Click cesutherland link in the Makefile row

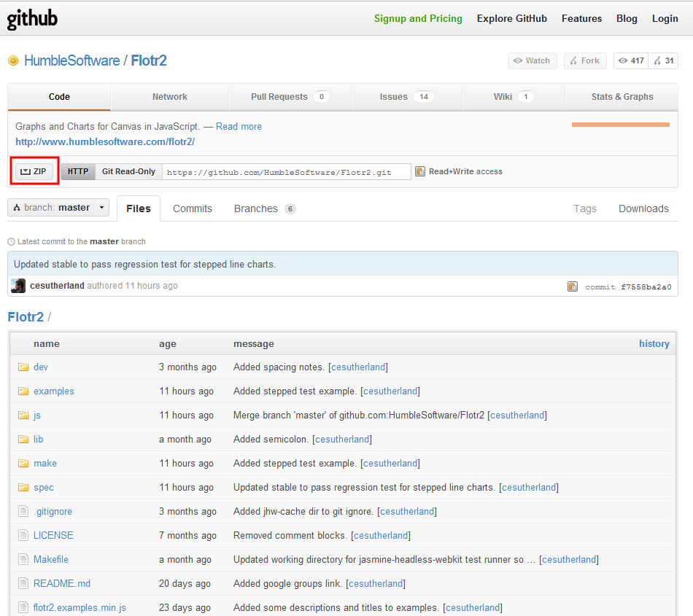(569, 559)
